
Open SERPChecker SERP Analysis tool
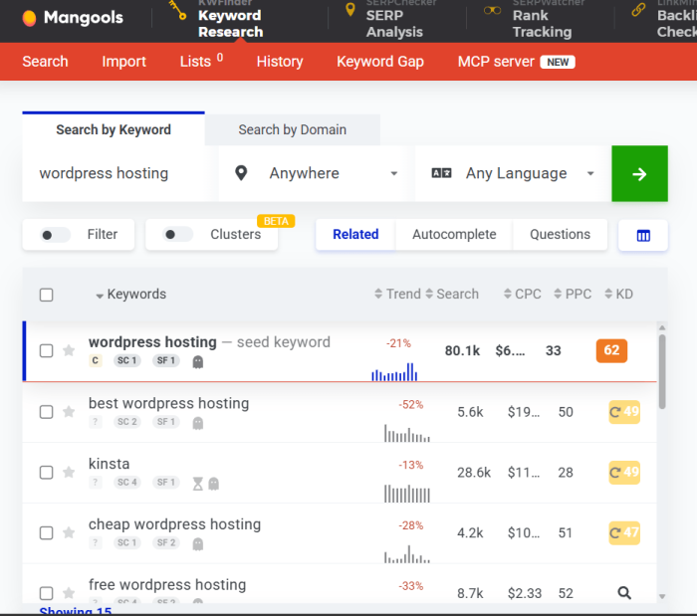click(394, 21)
